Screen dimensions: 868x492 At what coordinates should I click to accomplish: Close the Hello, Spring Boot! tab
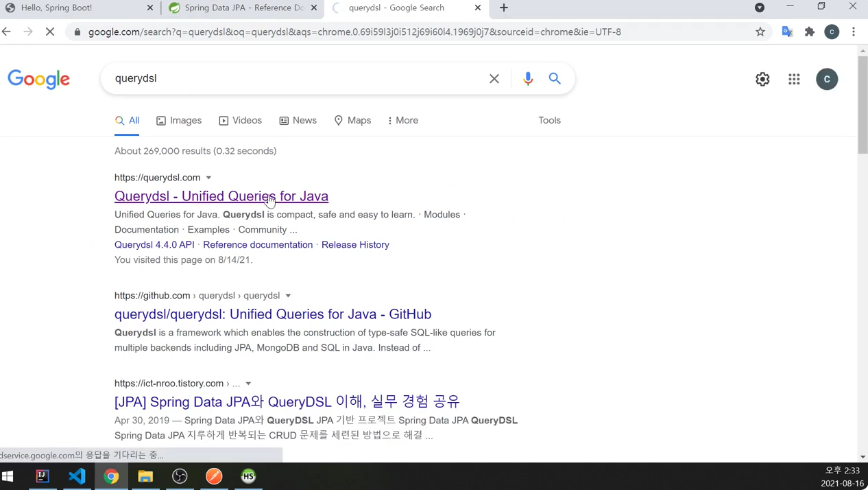(150, 8)
